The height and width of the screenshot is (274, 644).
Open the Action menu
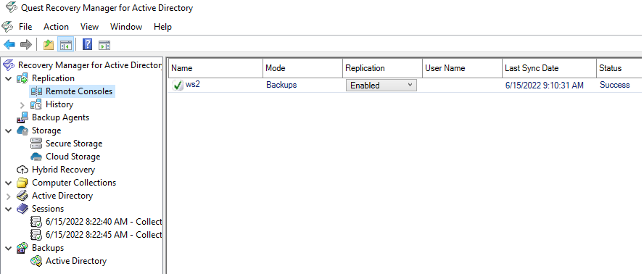tap(57, 27)
